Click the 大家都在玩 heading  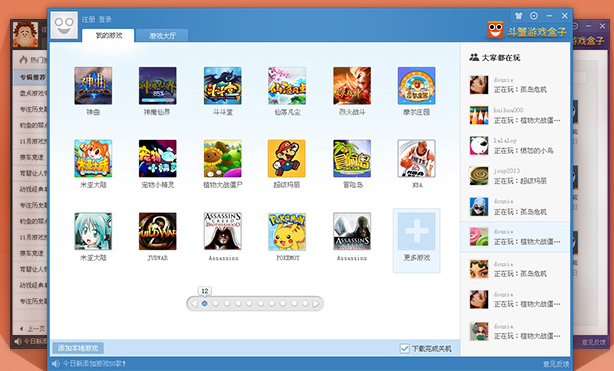[500, 58]
